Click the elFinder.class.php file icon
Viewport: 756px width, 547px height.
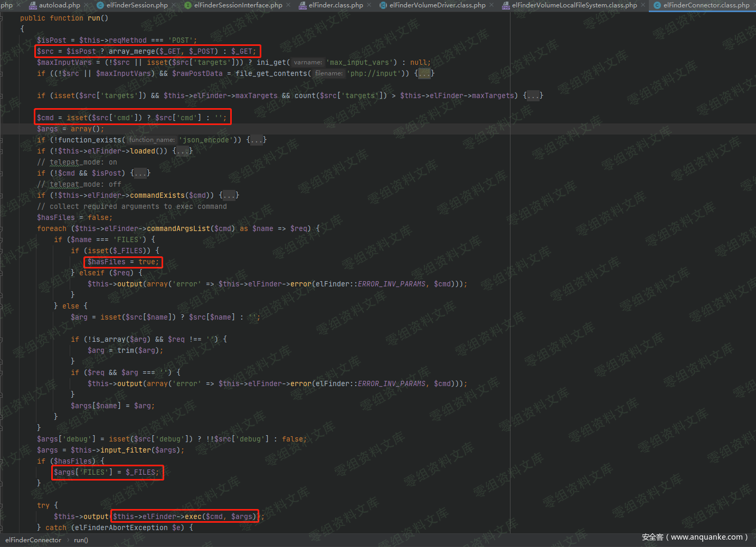[303, 5]
